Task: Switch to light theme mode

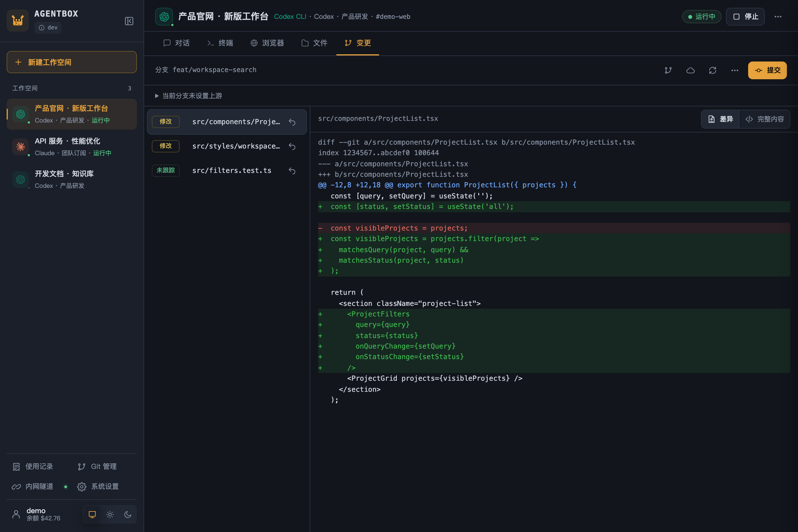Action: coord(110,514)
